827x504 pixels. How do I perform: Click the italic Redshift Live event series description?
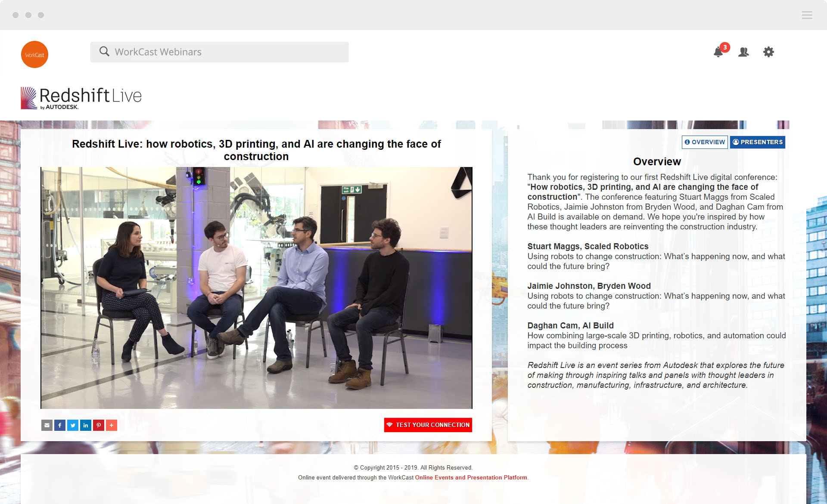tap(656, 375)
